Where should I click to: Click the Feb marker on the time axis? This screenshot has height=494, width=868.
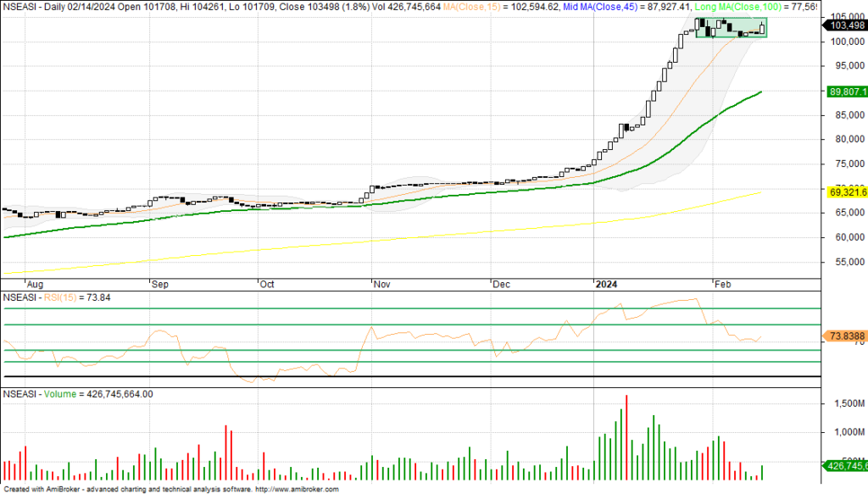click(x=722, y=286)
